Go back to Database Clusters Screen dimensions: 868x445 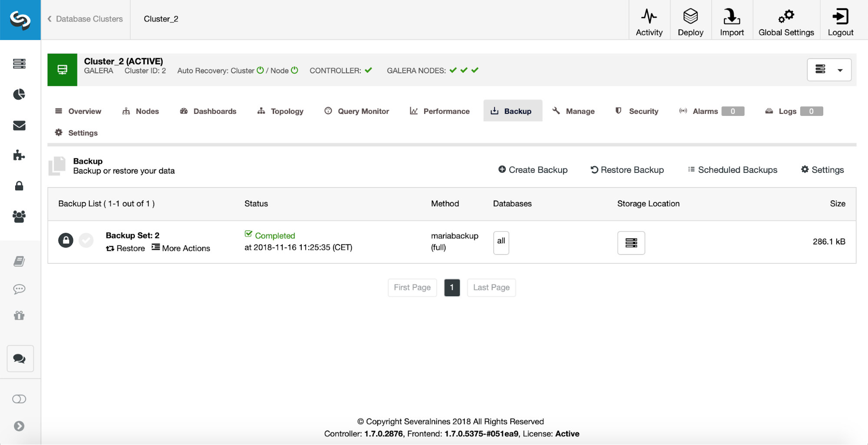tap(85, 19)
